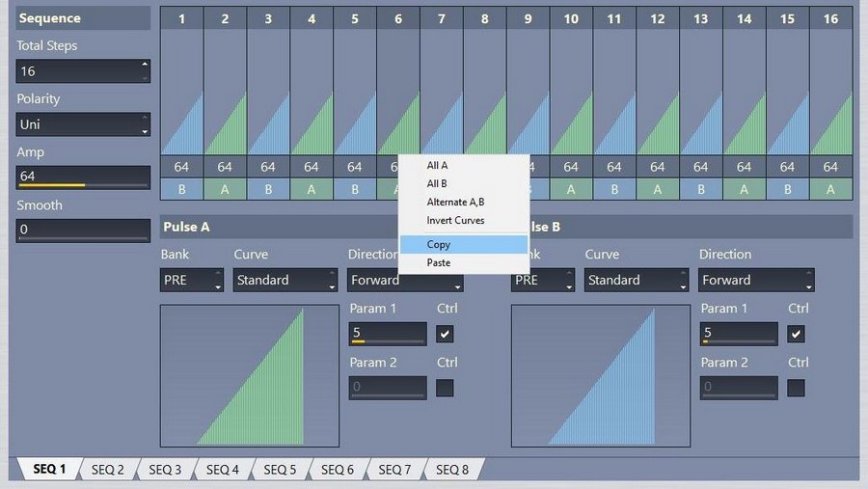Enable Pulse A Param 2 Ctrl checkbox
868x489 pixels.
pos(445,388)
